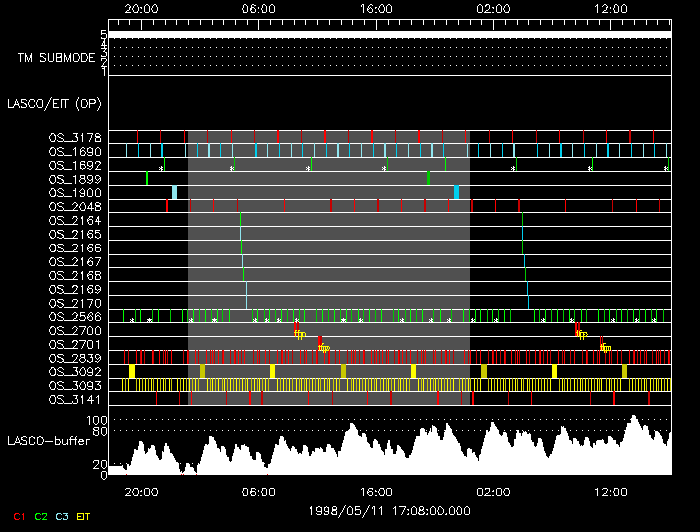Click the red C1 legend label

click(18, 517)
